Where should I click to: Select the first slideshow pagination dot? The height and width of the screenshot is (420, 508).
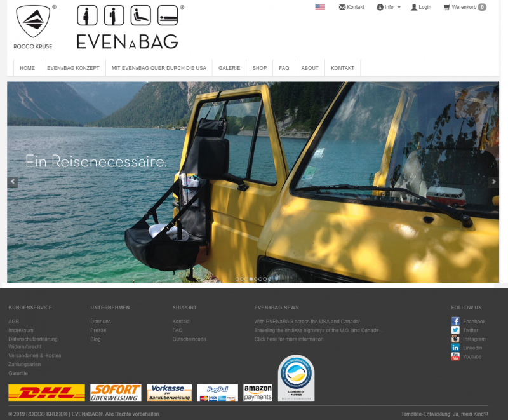(237, 279)
